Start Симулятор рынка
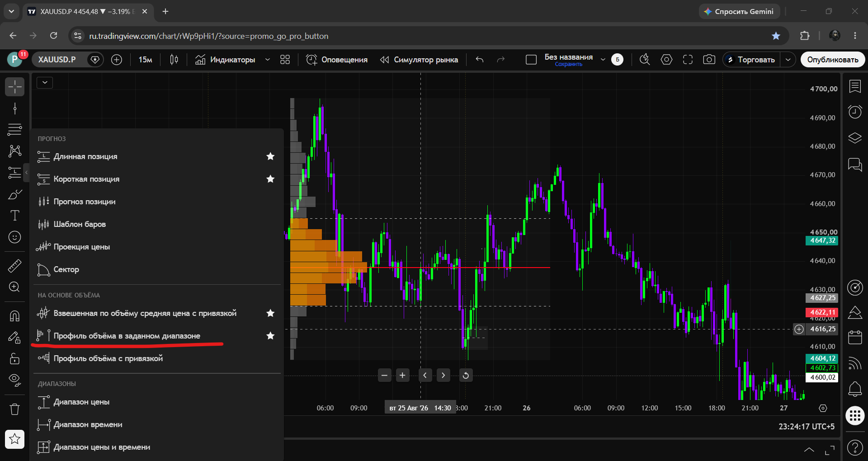Image resolution: width=868 pixels, height=461 pixels. click(x=419, y=60)
